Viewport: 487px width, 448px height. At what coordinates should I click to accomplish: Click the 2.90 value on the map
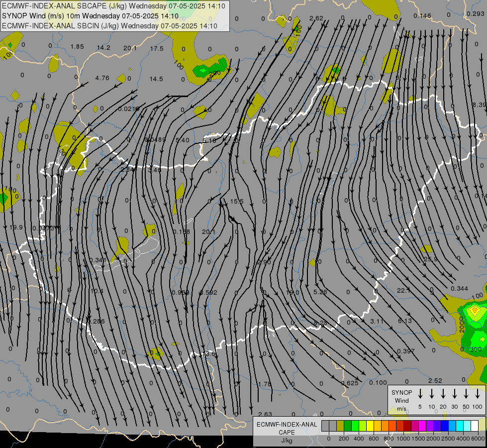[264, 262]
